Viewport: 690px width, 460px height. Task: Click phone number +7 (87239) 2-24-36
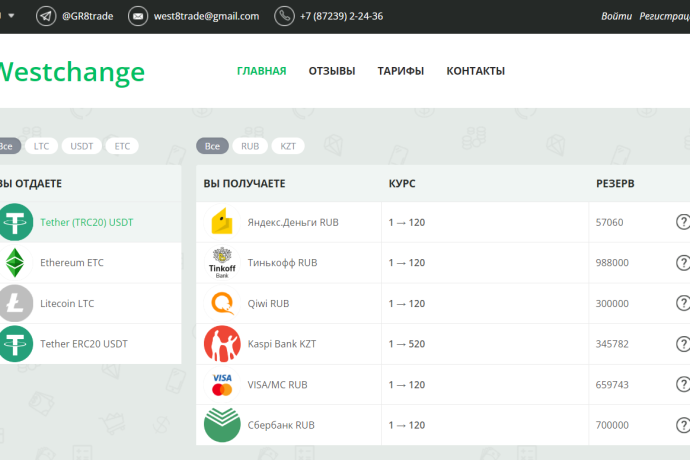341,16
